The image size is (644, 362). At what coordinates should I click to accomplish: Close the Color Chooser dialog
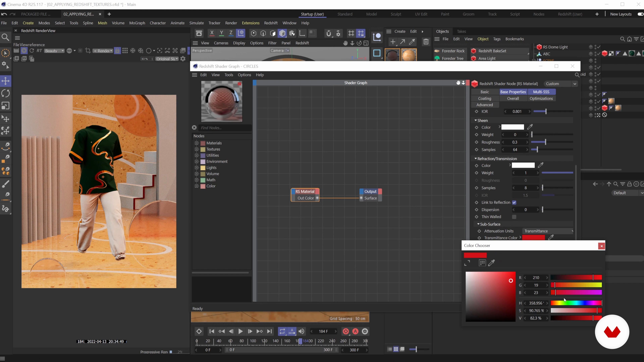602,246
